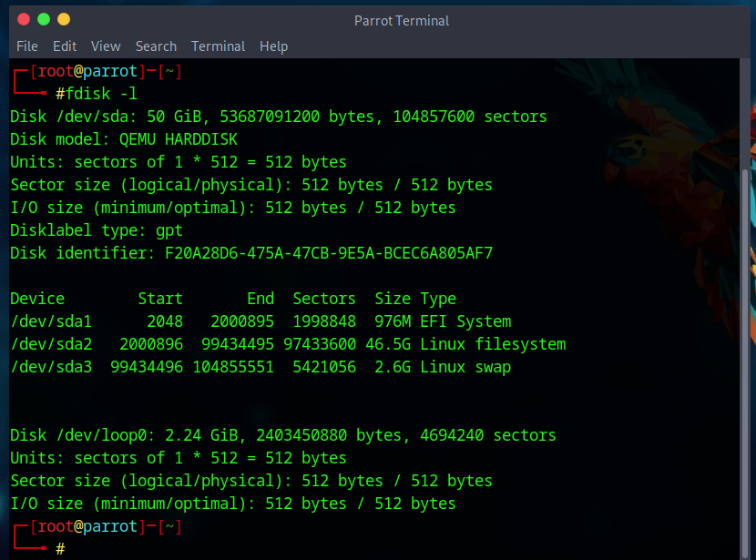This screenshot has width=756, height=560.
Task: Click the Disklabel type gpt line
Action: (x=97, y=230)
